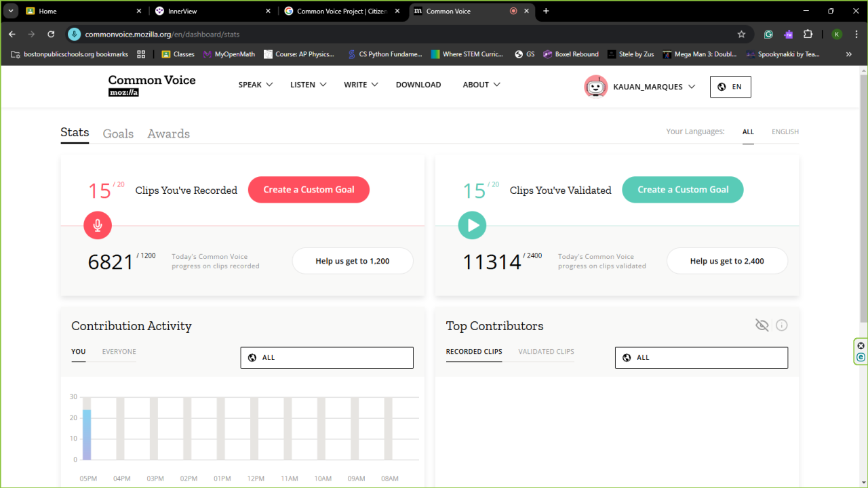
Task: Switch to the Home browser tab
Action: point(84,11)
